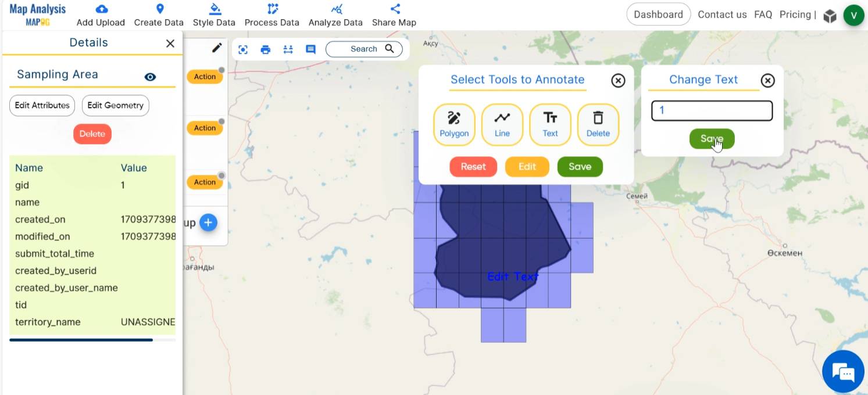Screen dimensions: 868x395
Task: Click the 'created_by_user_name' attribute row
Action: tap(92, 288)
